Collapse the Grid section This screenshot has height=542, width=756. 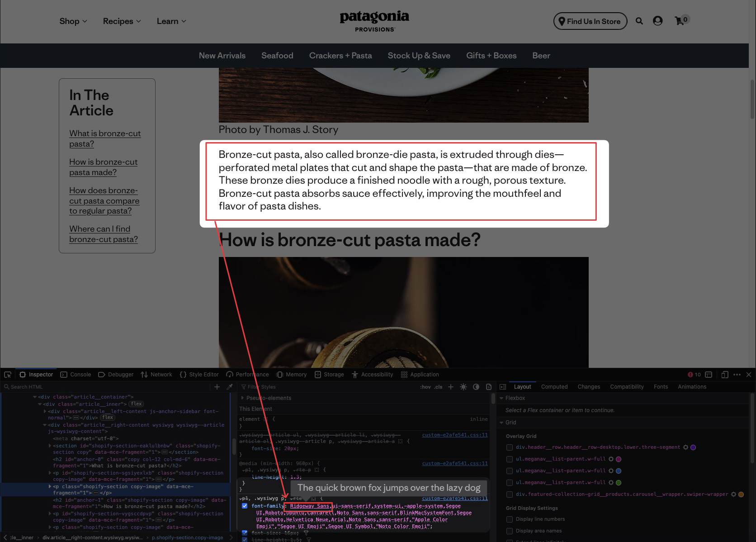tap(501, 423)
